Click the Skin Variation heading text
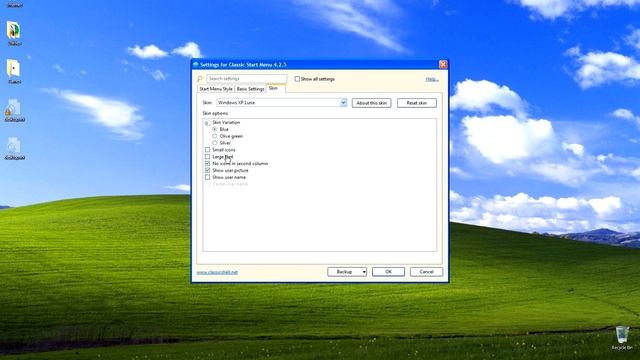Image resolution: width=640 pixels, height=360 pixels. [226, 122]
